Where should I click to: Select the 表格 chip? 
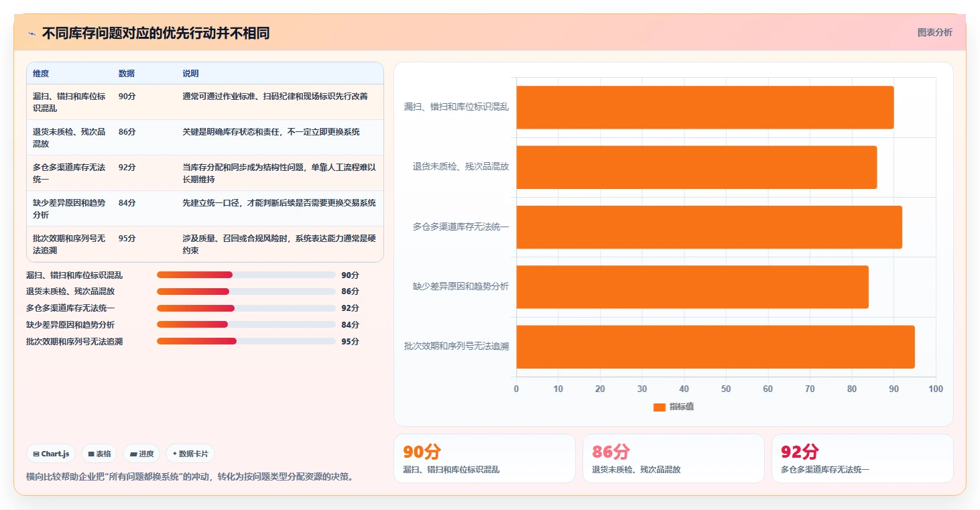tap(99, 454)
